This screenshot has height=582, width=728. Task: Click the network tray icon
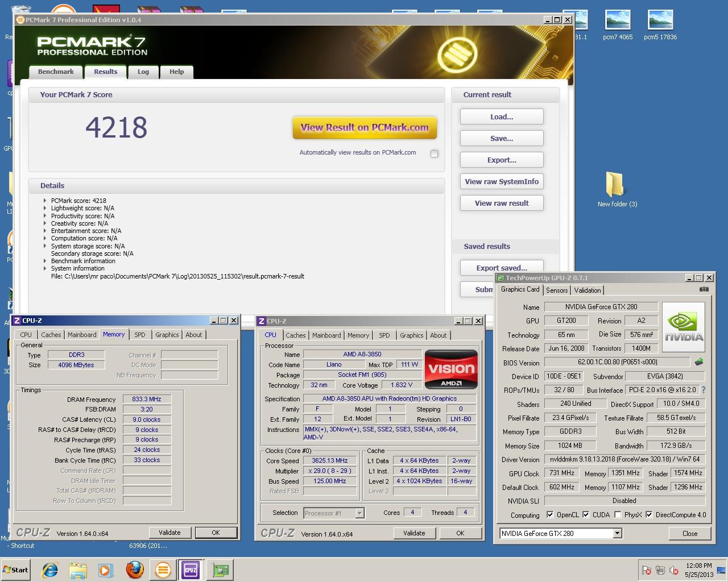(x=660, y=570)
